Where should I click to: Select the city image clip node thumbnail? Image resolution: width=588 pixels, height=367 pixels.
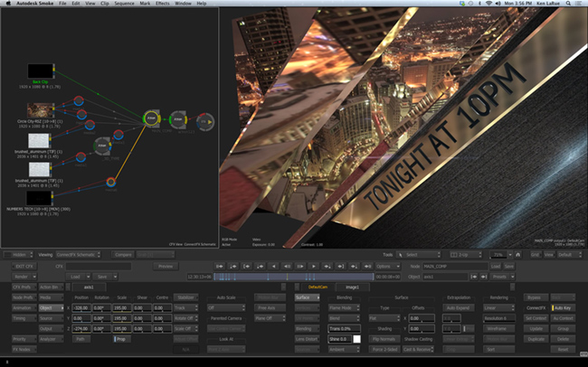click(39, 109)
